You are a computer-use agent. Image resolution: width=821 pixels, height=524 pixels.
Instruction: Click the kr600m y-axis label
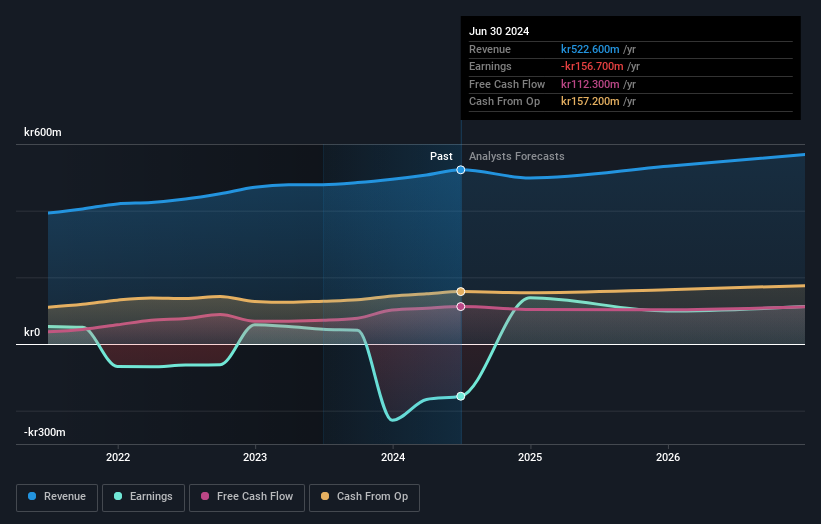coord(42,132)
